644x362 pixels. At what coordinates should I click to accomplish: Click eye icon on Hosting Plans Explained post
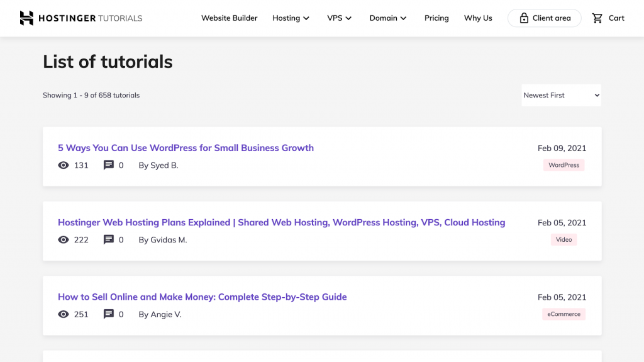pos(64,240)
